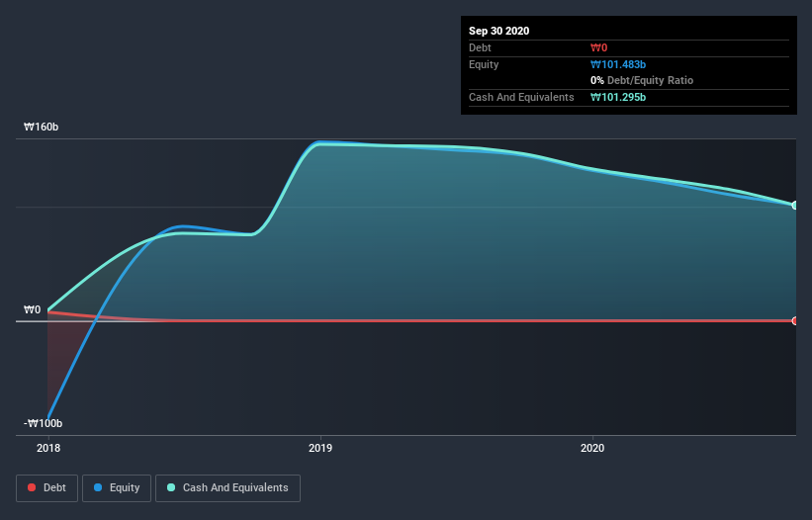This screenshot has width=812, height=520.
Task: Click the ₩101.295b Cash value
Action: pos(618,97)
